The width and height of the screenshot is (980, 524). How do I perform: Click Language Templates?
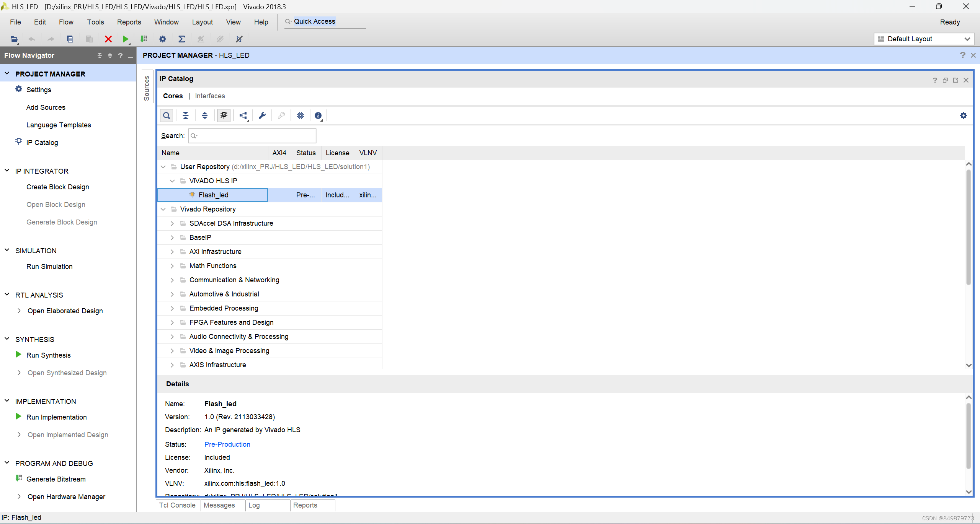pyautogui.click(x=59, y=125)
